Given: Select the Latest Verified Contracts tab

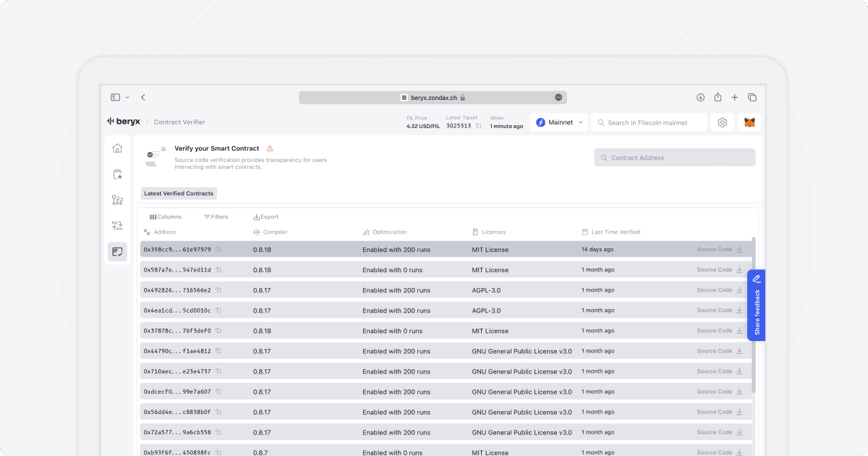Looking at the screenshot, I should pyautogui.click(x=179, y=193).
